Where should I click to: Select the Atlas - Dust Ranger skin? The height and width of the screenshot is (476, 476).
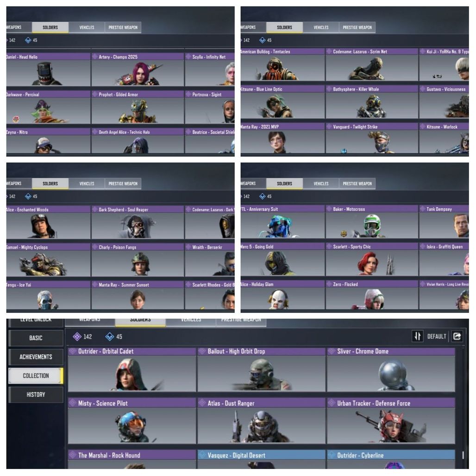coord(261,421)
